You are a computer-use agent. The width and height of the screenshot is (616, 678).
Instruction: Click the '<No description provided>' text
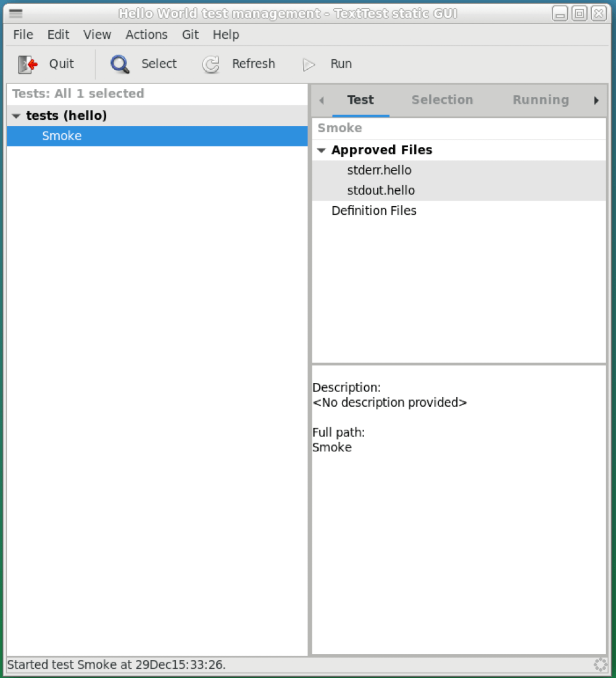pyautogui.click(x=389, y=403)
